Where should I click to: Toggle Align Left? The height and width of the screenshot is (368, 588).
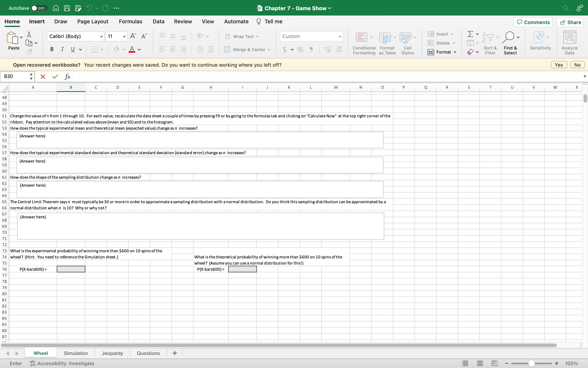click(x=162, y=49)
